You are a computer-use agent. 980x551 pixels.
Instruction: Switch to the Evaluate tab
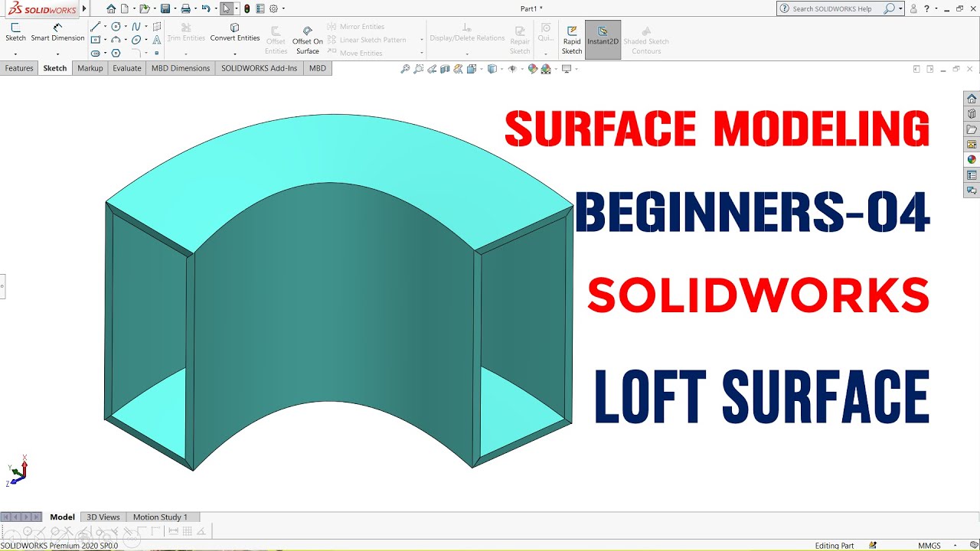[127, 68]
